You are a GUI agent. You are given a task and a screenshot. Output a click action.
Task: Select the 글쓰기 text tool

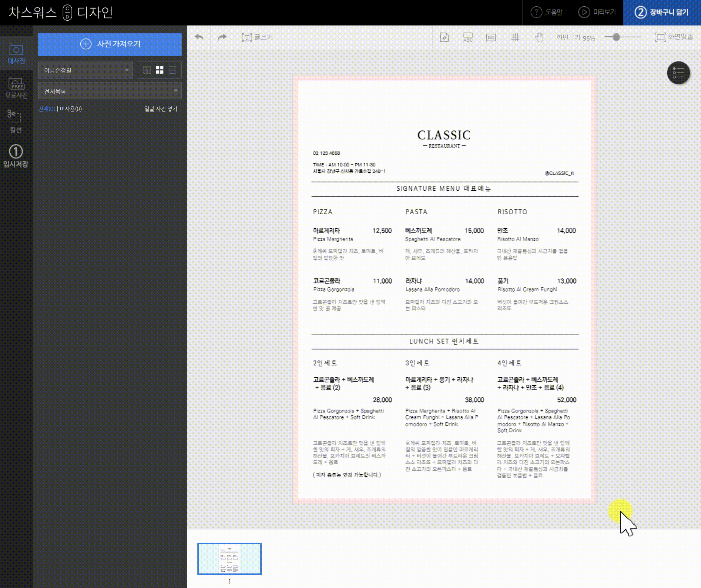coord(257,37)
